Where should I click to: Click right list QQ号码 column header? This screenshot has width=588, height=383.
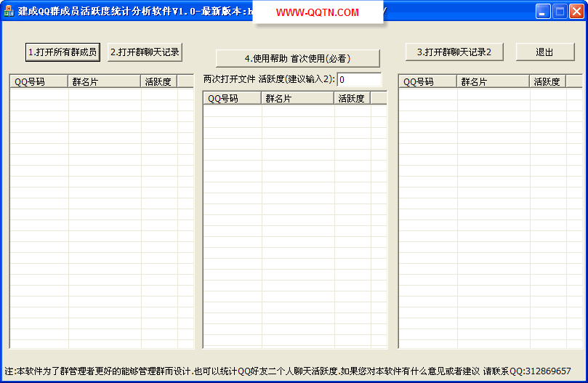[428, 81]
